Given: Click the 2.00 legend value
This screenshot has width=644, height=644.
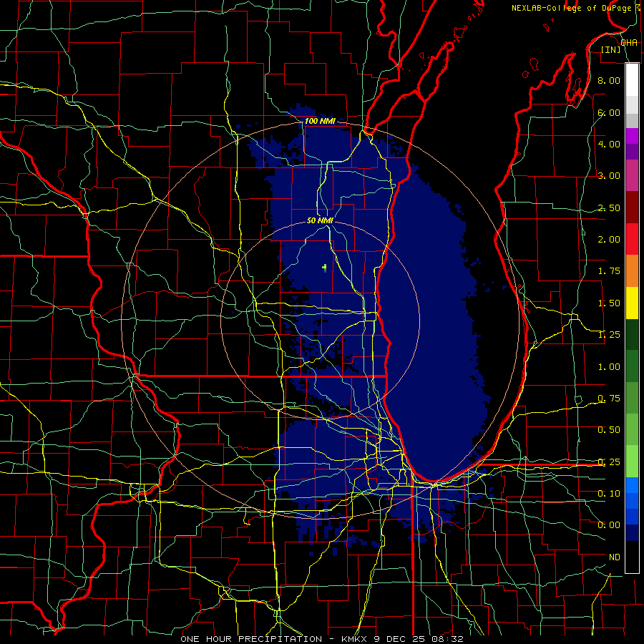Looking at the screenshot, I should coord(609,240).
